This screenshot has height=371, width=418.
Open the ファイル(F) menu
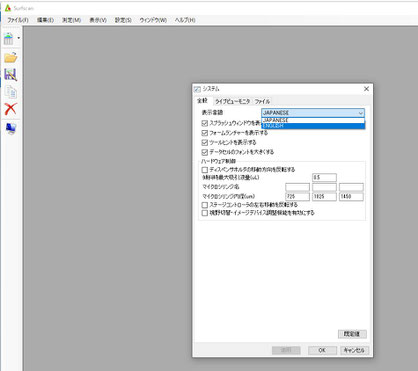pyautogui.click(x=18, y=20)
